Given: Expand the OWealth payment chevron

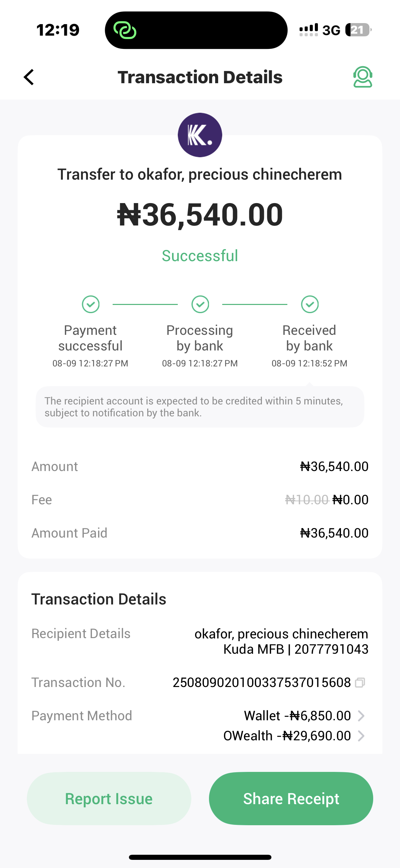Looking at the screenshot, I should point(361,736).
